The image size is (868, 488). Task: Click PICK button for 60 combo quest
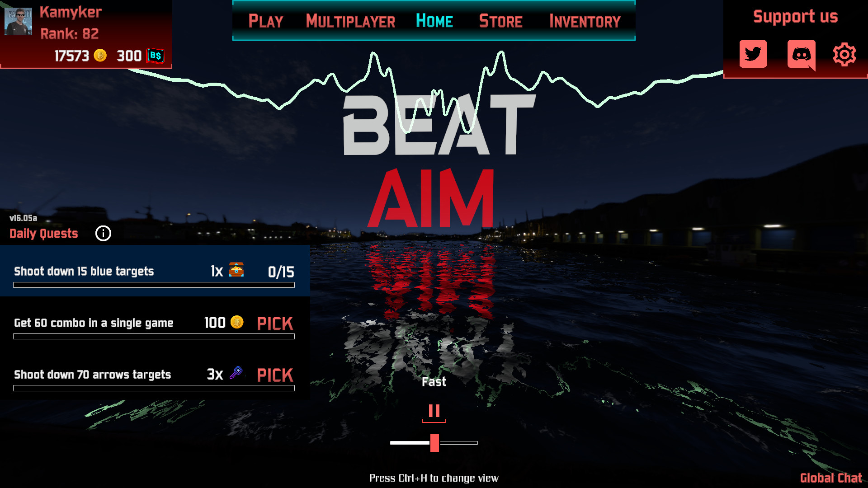[x=275, y=322]
